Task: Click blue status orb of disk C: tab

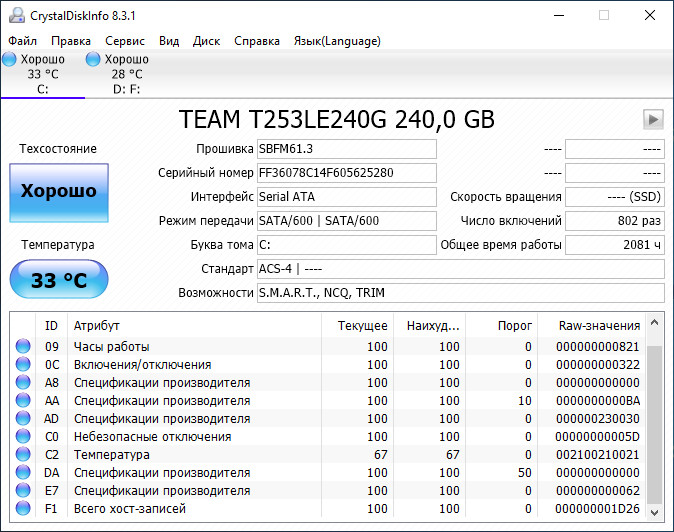Action: tap(9, 59)
